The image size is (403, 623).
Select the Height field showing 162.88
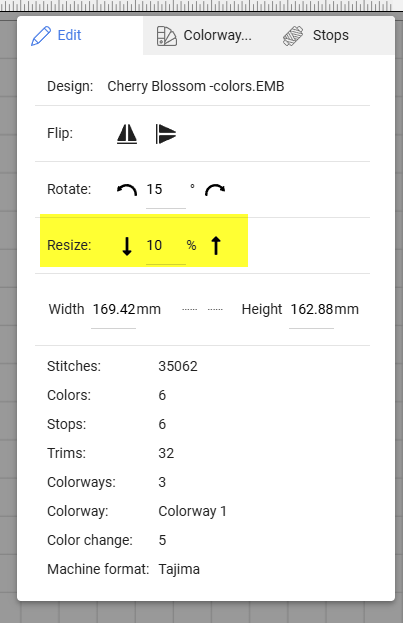pos(312,310)
